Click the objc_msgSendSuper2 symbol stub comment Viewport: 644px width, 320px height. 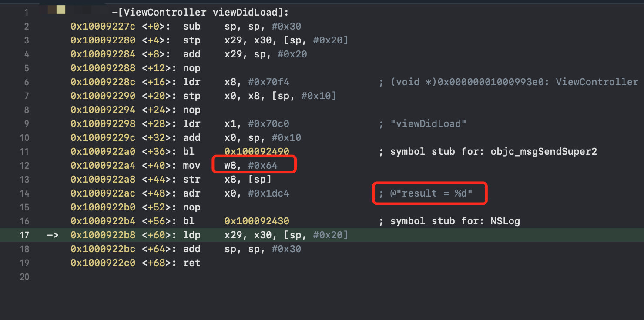pyautogui.click(x=488, y=152)
